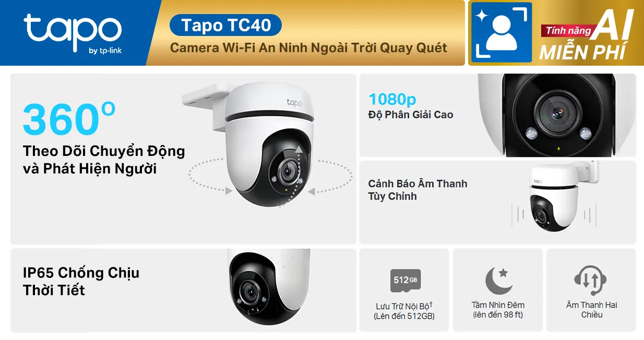This screenshot has width=644, height=340.
Task: Click the Tapo TC40 product name pill
Action: (226, 25)
